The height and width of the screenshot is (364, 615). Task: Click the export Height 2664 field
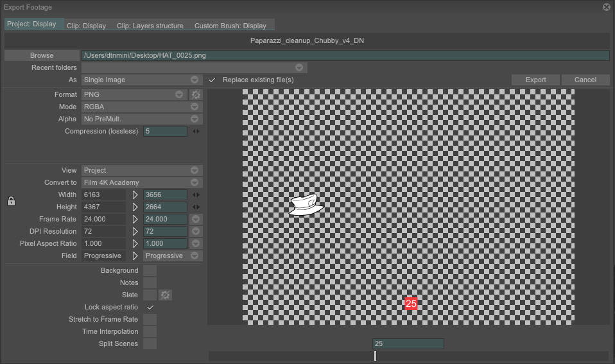point(166,207)
